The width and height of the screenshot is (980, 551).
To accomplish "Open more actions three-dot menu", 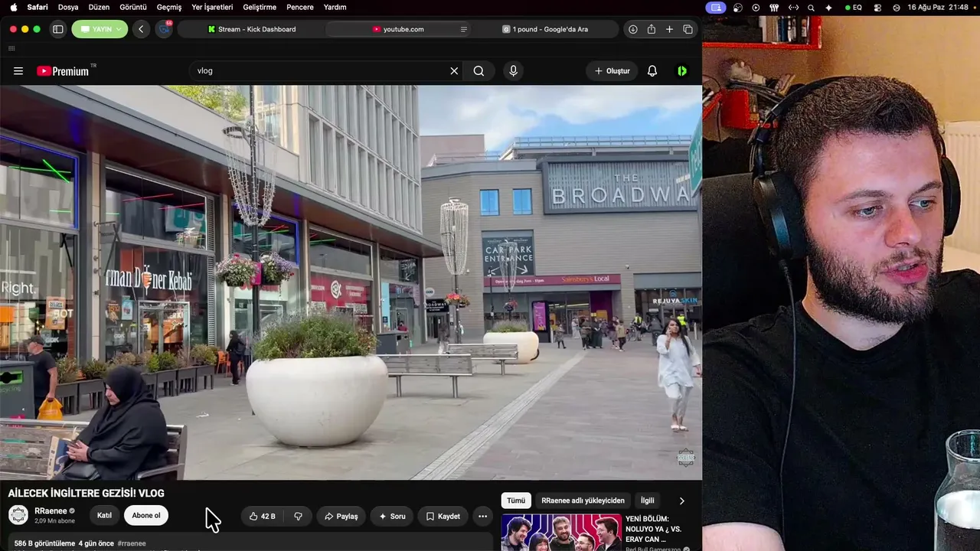I will (482, 516).
